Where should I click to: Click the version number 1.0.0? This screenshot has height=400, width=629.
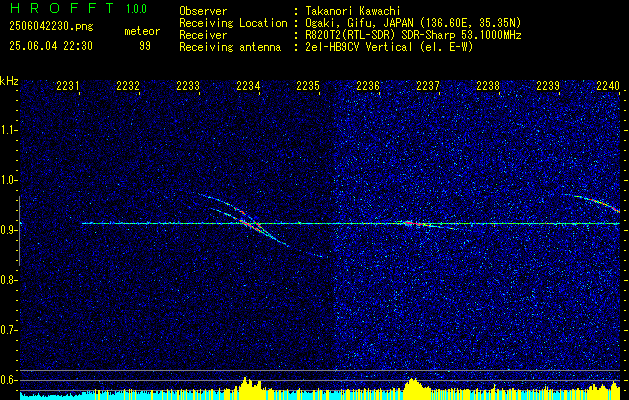click(x=136, y=9)
